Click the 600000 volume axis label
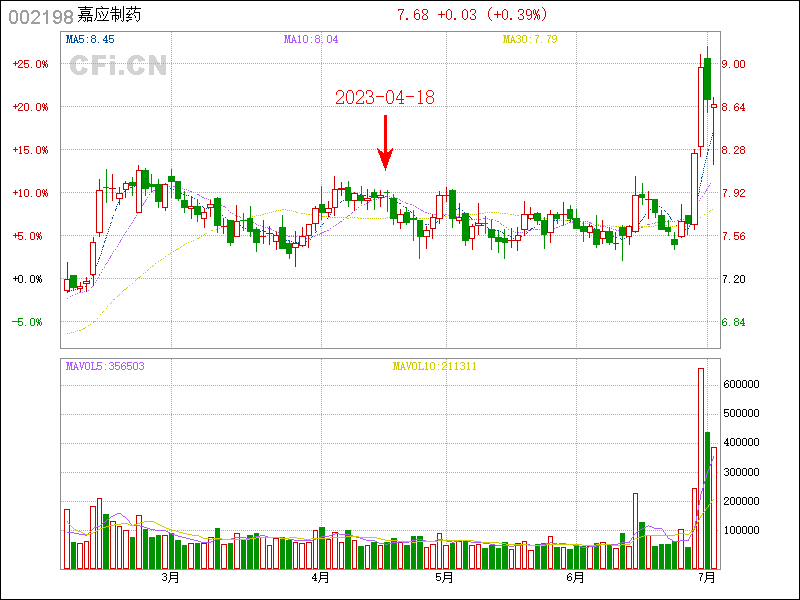The image size is (800, 600). (741, 384)
